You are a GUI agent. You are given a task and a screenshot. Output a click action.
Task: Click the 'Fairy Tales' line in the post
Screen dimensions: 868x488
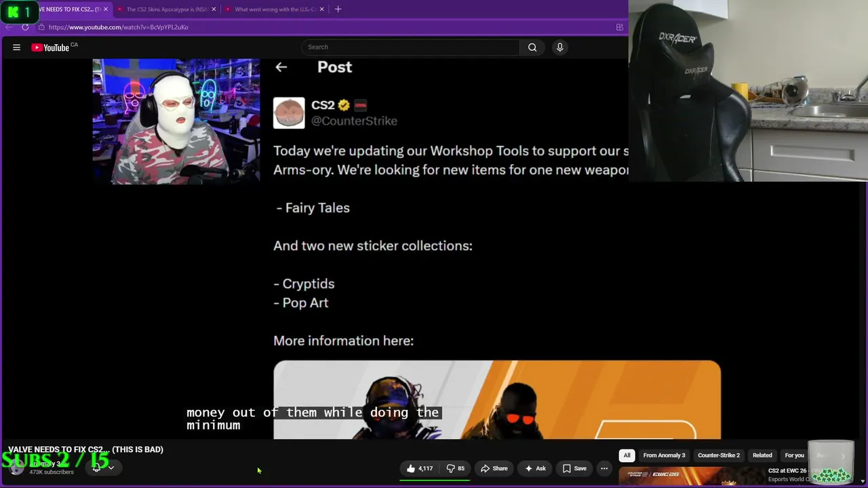click(313, 208)
